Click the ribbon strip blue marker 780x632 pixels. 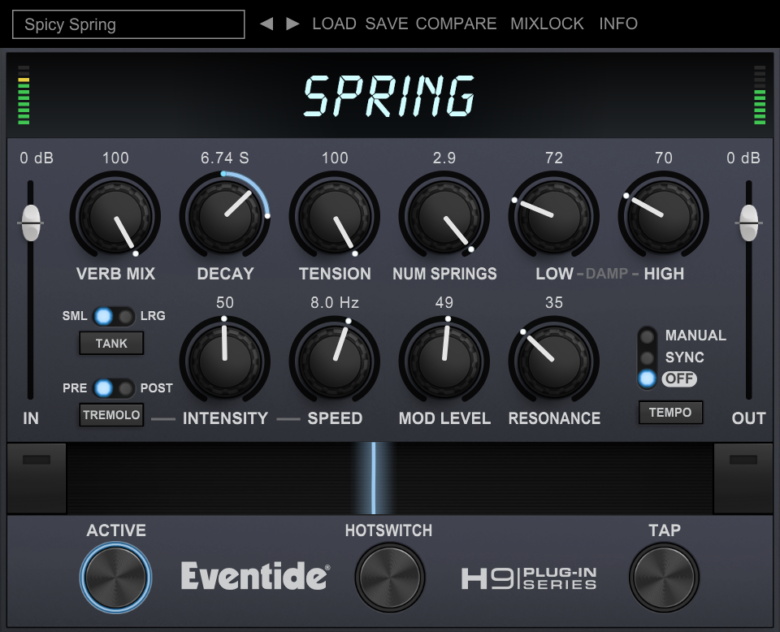[x=374, y=478]
